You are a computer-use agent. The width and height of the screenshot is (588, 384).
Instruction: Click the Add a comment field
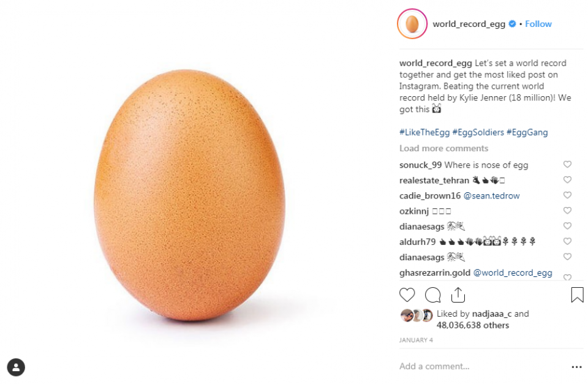[x=478, y=366]
